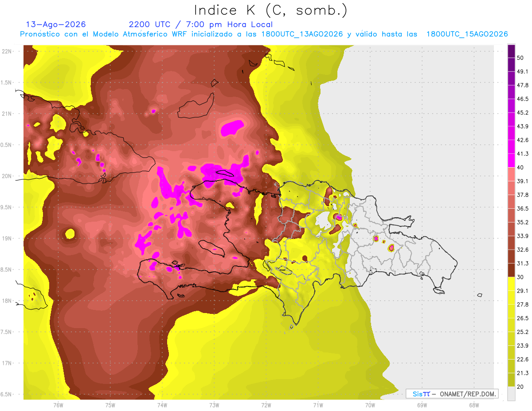Click the legend value "35.2"
The width and height of the screenshot is (532, 411).
[x=523, y=223]
